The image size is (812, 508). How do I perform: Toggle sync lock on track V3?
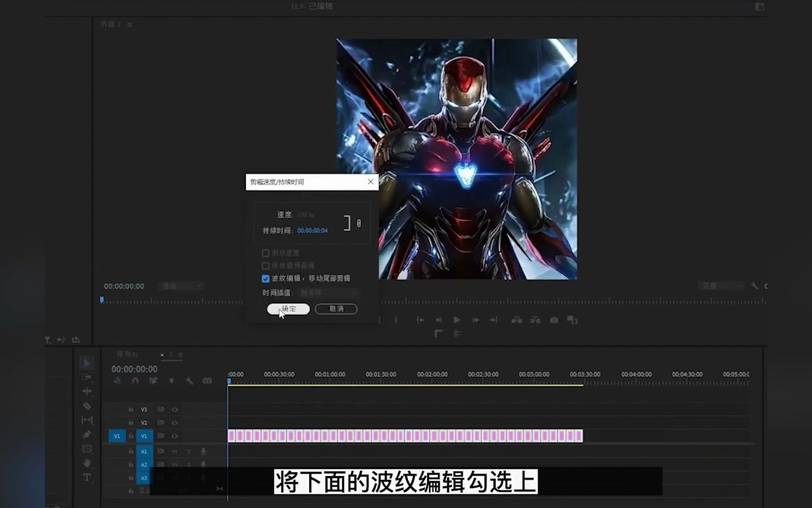[x=160, y=410]
